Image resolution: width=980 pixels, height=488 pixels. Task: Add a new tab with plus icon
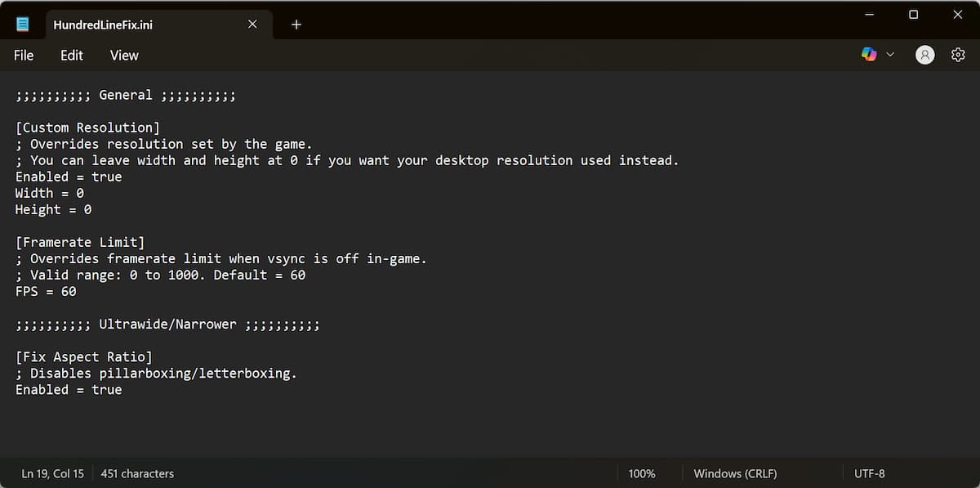point(296,25)
